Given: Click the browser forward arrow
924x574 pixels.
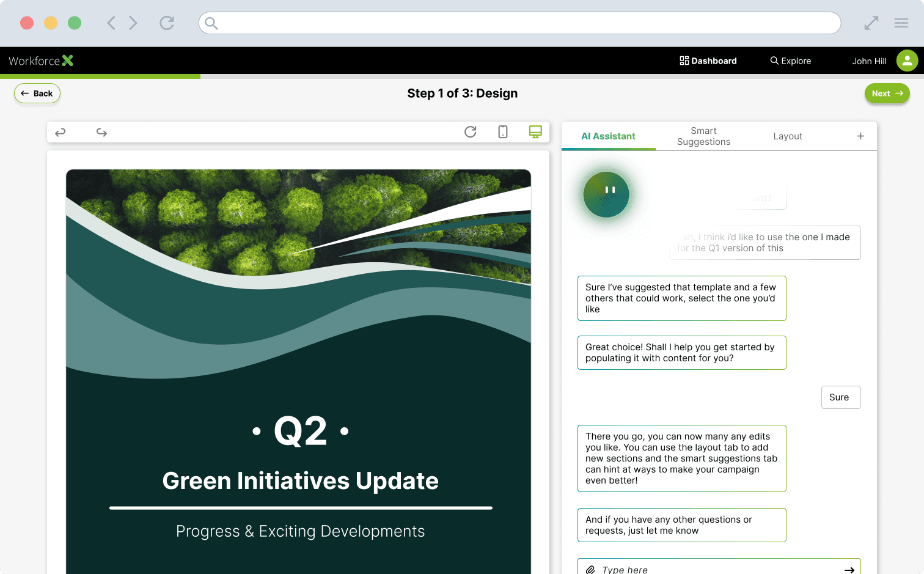Looking at the screenshot, I should click(133, 23).
